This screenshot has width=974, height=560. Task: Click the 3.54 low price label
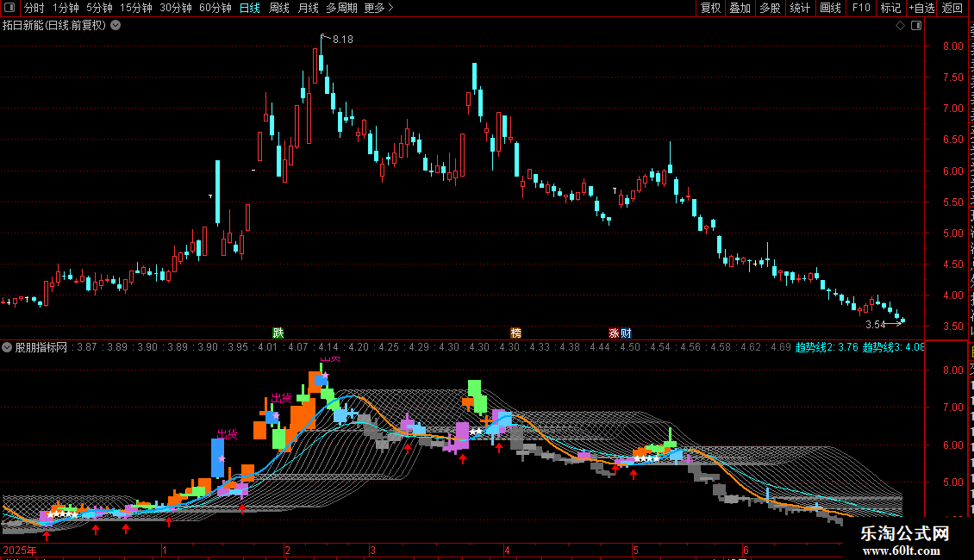click(875, 324)
